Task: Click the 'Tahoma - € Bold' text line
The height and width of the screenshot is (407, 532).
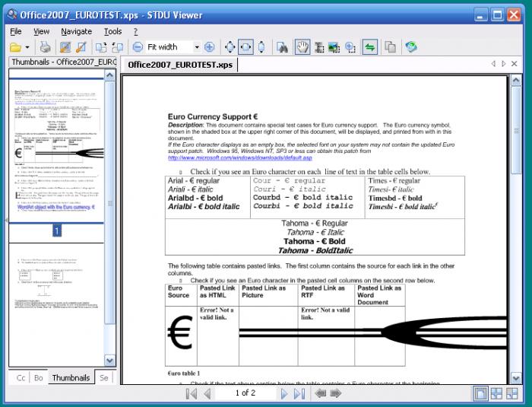Action: tap(315, 241)
